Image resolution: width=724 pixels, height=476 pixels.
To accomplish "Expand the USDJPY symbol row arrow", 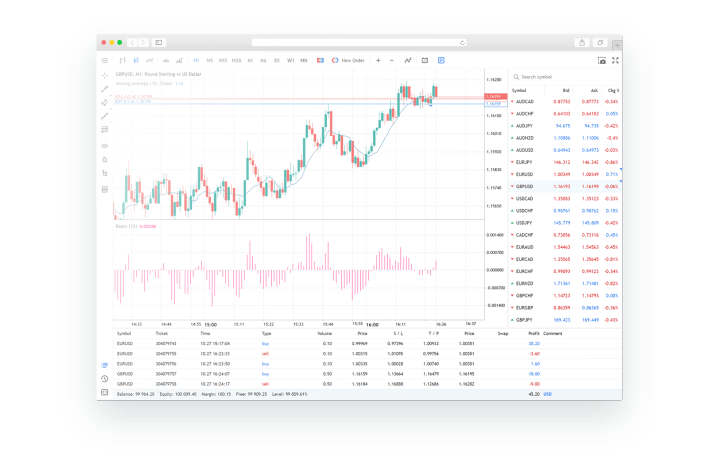I will coord(513,222).
